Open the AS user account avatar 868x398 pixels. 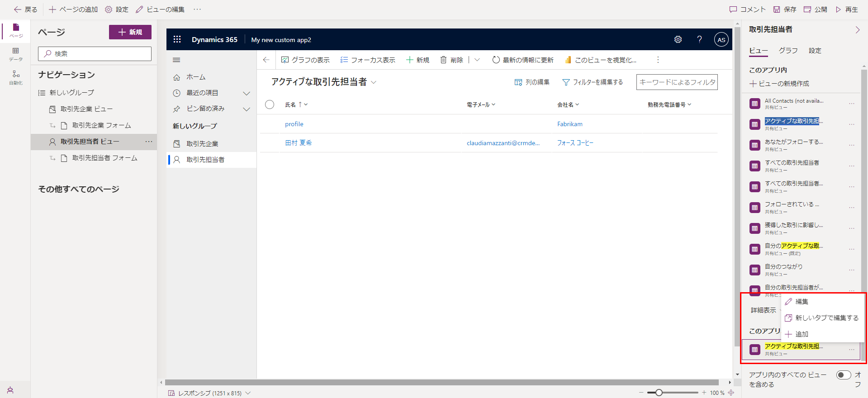721,39
